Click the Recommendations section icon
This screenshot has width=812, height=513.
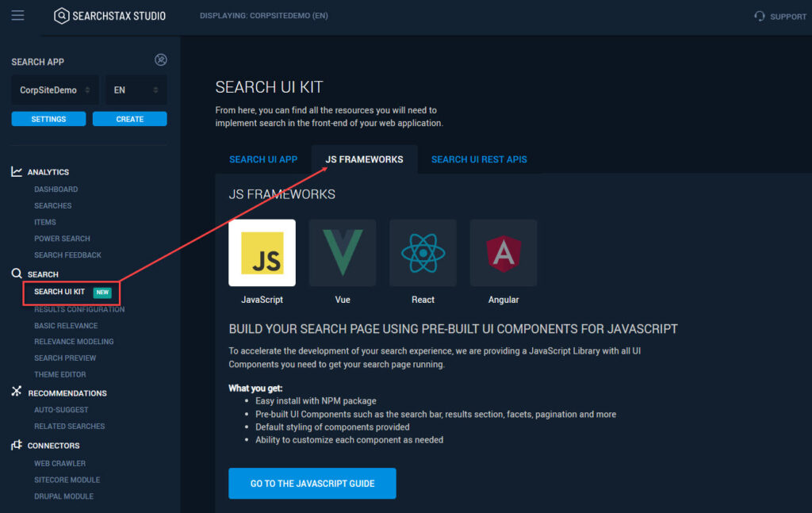point(17,392)
